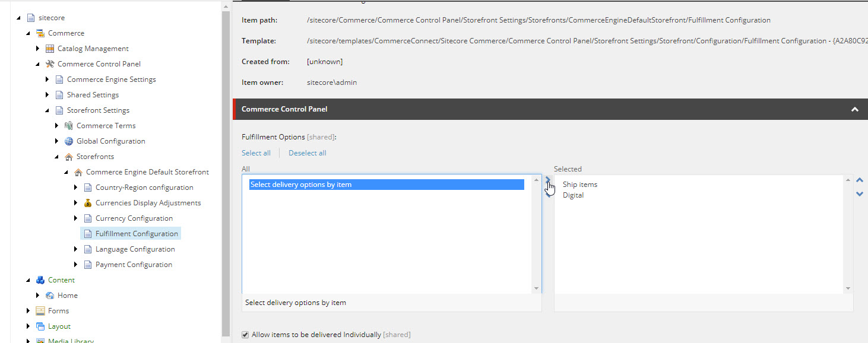Click the sitecore root document icon
This screenshot has width=868, height=343.
31,18
